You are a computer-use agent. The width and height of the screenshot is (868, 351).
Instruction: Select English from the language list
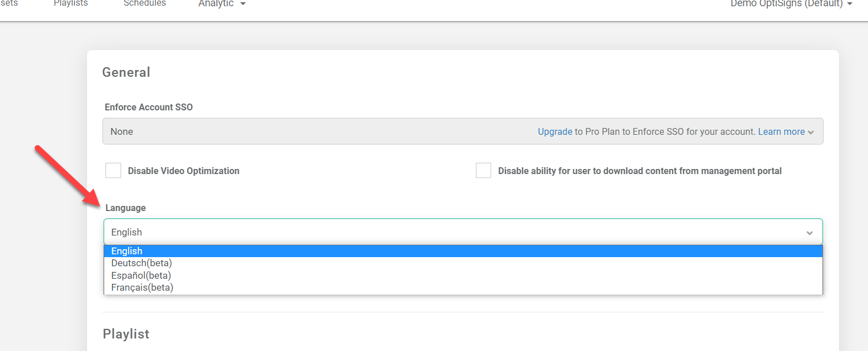tap(127, 251)
